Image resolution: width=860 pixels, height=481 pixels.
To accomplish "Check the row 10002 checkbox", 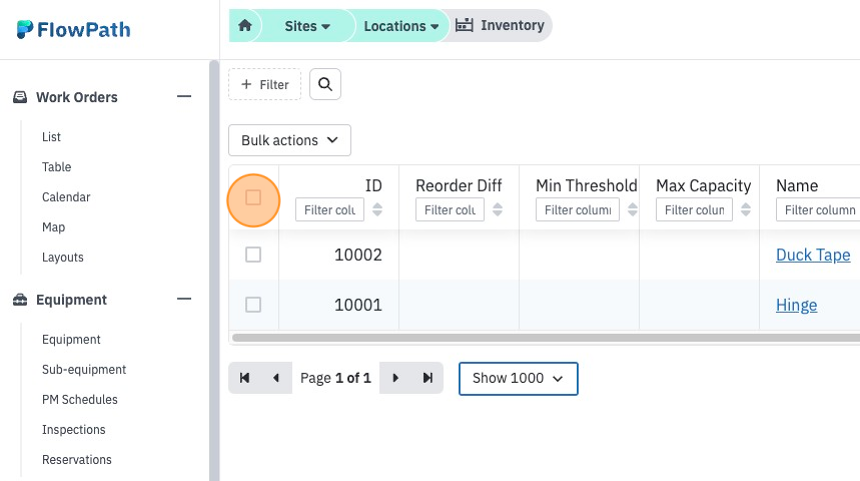I will click(x=253, y=254).
